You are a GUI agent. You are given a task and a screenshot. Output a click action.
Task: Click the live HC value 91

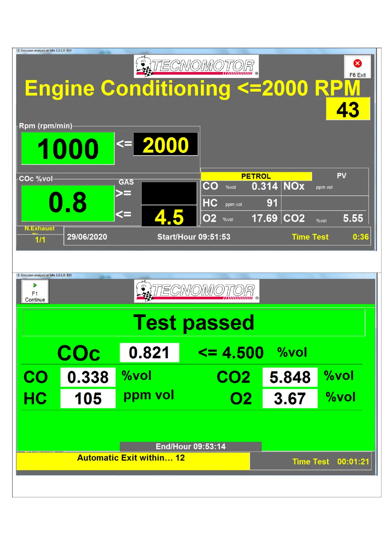[272, 203]
